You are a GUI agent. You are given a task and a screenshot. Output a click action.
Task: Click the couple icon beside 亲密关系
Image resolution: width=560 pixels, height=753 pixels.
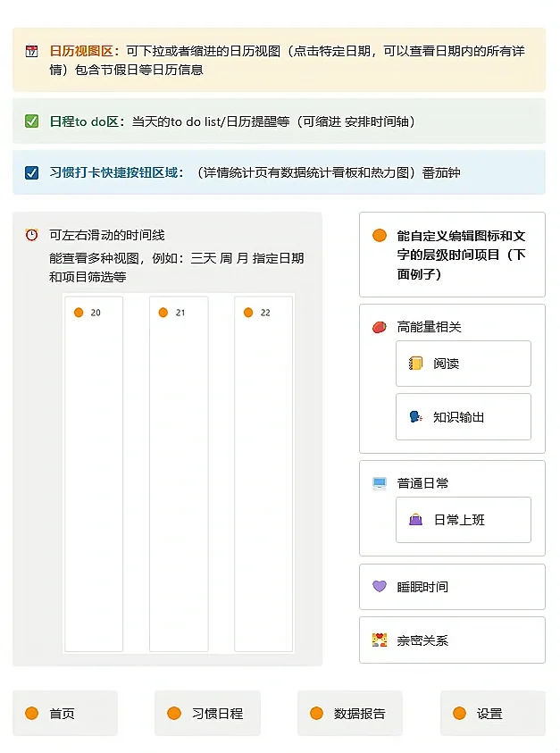click(x=380, y=640)
